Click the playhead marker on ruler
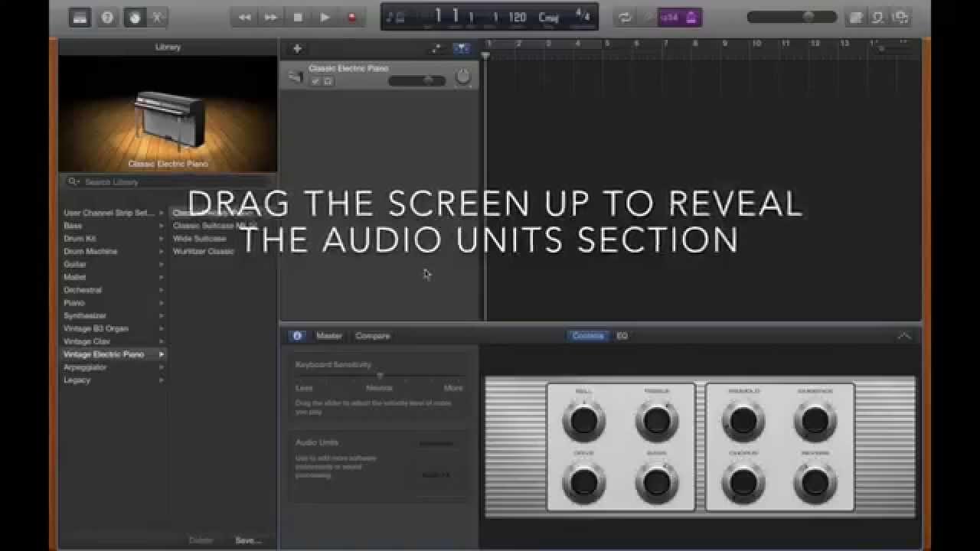The width and height of the screenshot is (980, 551). point(485,56)
